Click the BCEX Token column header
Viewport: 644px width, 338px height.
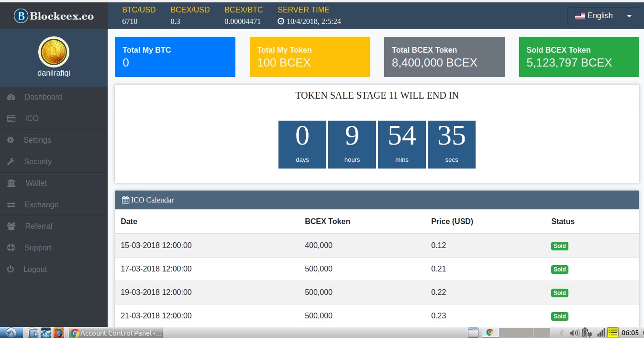(x=327, y=222)
